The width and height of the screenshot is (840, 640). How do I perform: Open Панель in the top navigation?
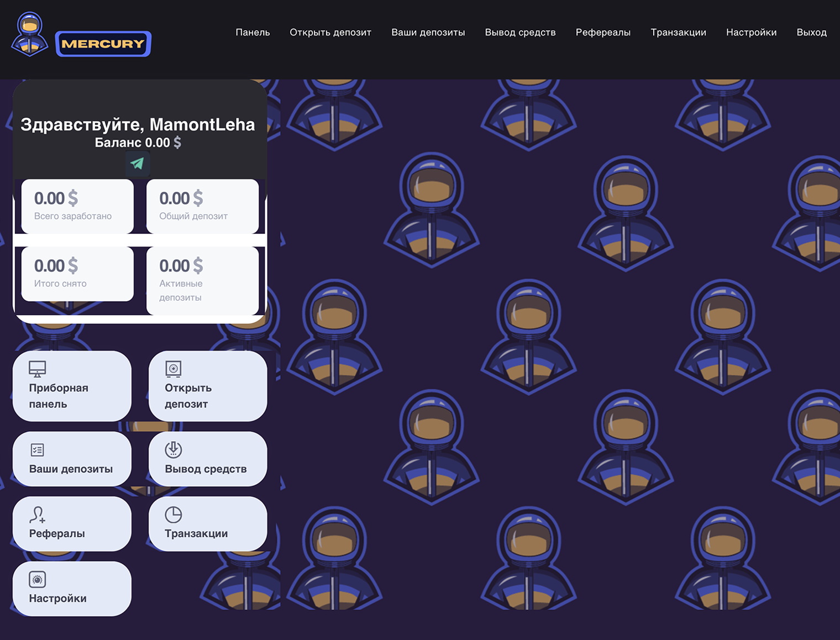(x=253, y=32)
